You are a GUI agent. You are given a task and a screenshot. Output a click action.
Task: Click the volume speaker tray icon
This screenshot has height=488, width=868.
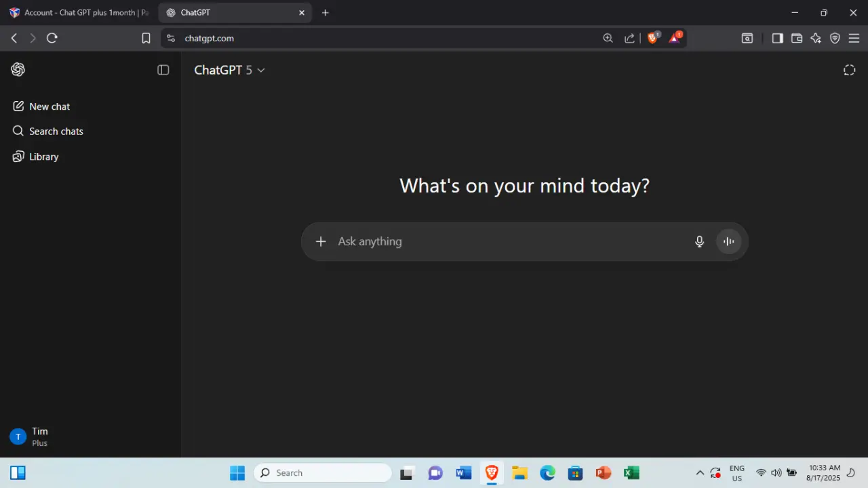tap(776, 473)
